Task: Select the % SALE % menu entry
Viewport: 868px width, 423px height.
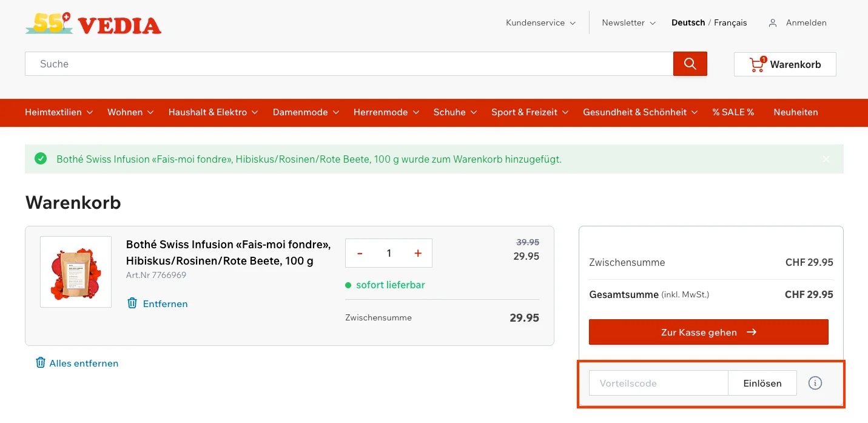Action: 733,112
